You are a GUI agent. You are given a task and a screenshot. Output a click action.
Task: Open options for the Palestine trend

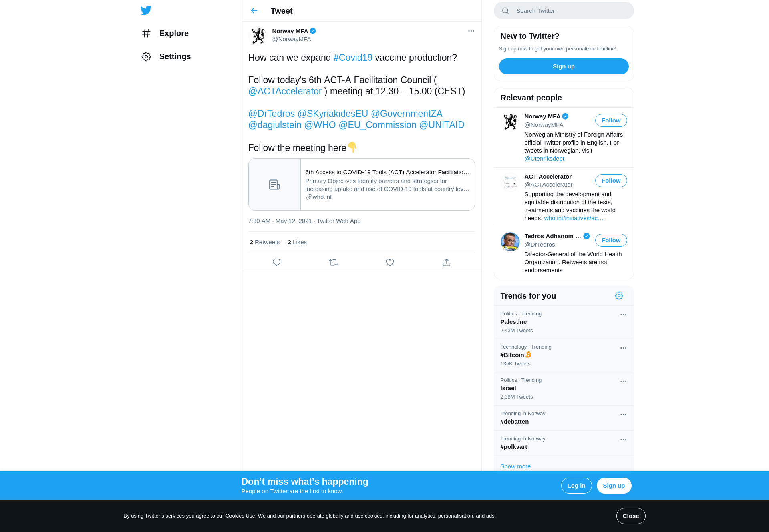click(x=623, y=315)
